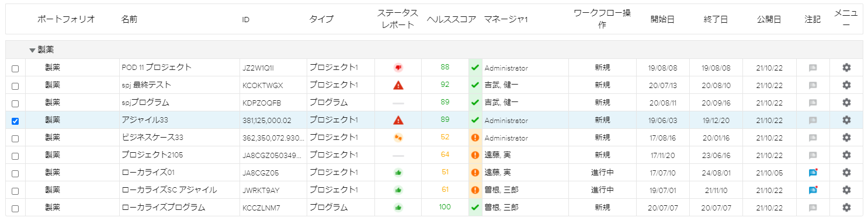Uncheck the アジャイル33 row checkbox
The width and height of the screenshot is (868, 221).
[15, 121]
